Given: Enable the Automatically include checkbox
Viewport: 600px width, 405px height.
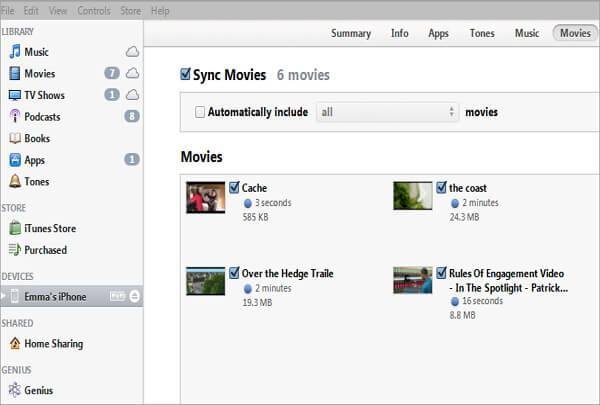Looking at the screenshot, I should (200, 112).
